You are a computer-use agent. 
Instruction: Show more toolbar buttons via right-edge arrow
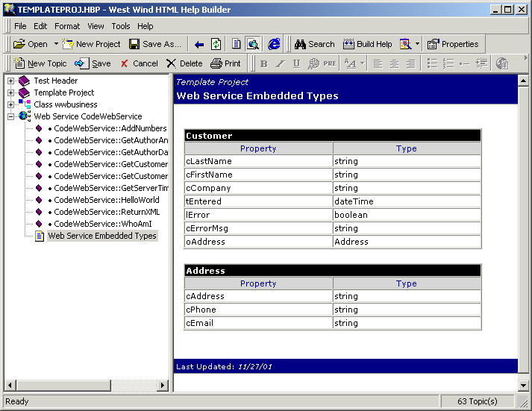(x=525, y=58)
